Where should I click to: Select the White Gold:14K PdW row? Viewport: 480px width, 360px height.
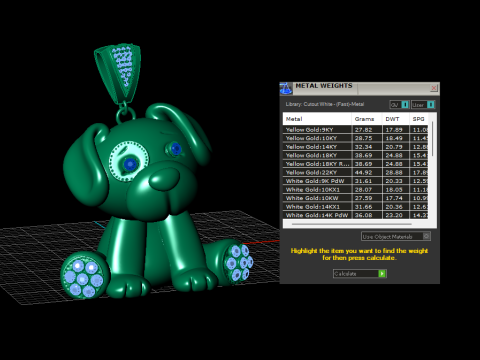pos(356,215)
